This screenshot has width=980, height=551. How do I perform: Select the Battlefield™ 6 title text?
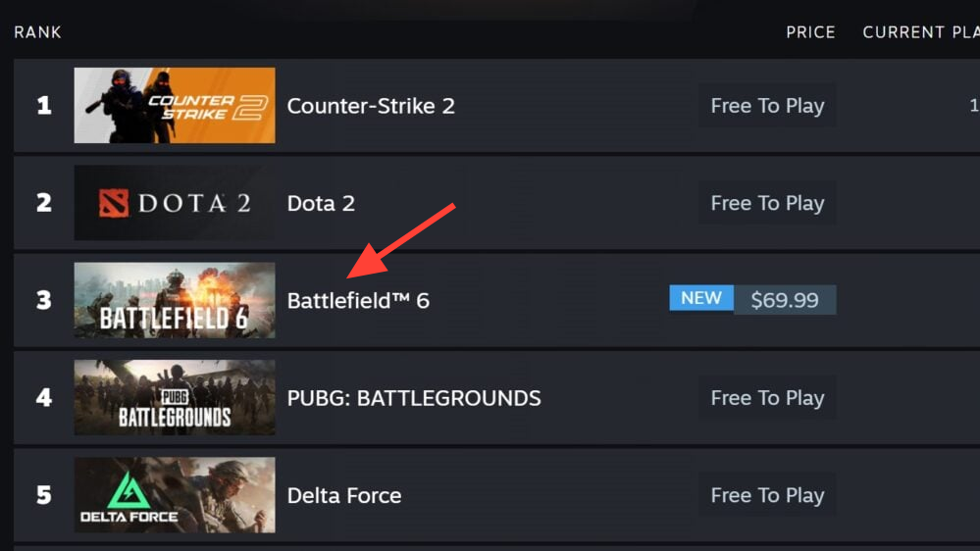click(x=358, y=300)
